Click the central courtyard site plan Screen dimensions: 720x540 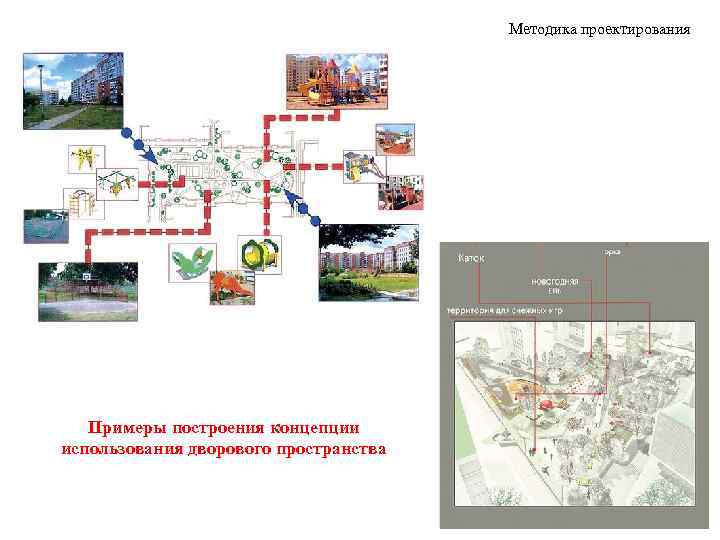click(x=230, y=172)
